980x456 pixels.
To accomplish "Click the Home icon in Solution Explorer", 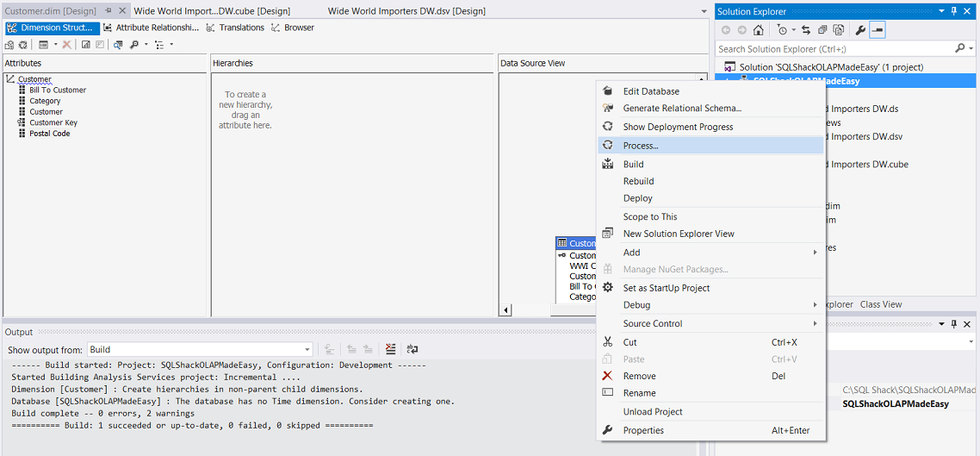I will (758, 30).
